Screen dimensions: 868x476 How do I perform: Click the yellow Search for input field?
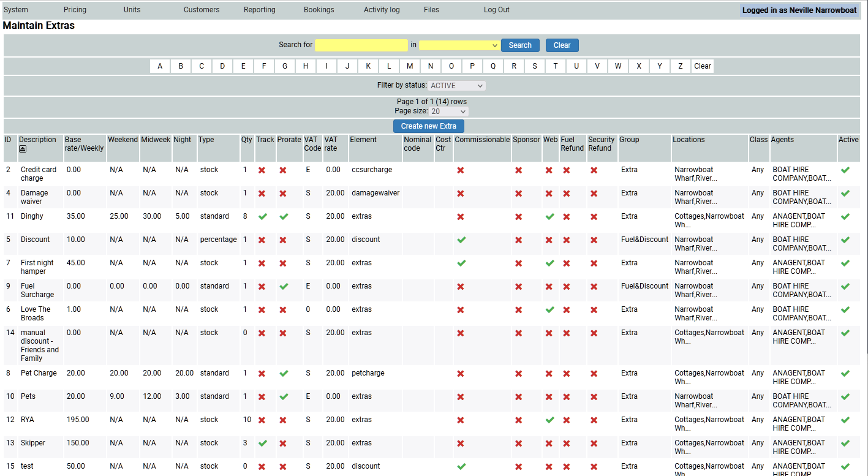click(361, 45)
